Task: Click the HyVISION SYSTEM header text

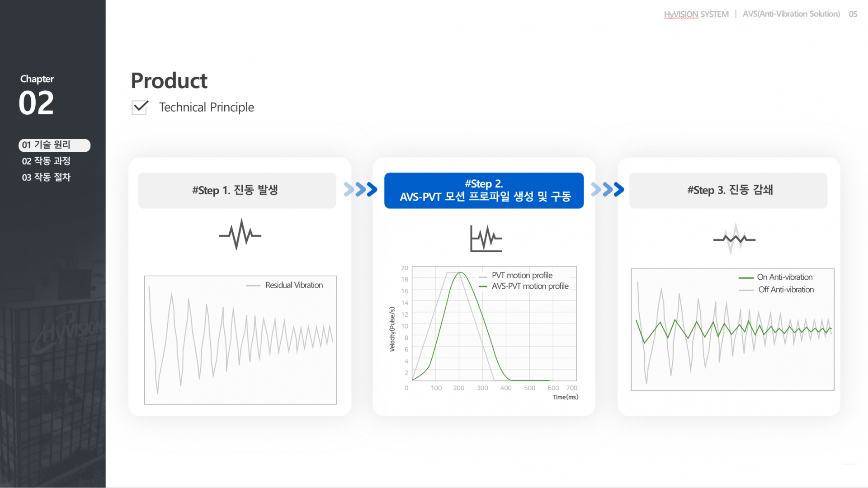Action: 696,14
